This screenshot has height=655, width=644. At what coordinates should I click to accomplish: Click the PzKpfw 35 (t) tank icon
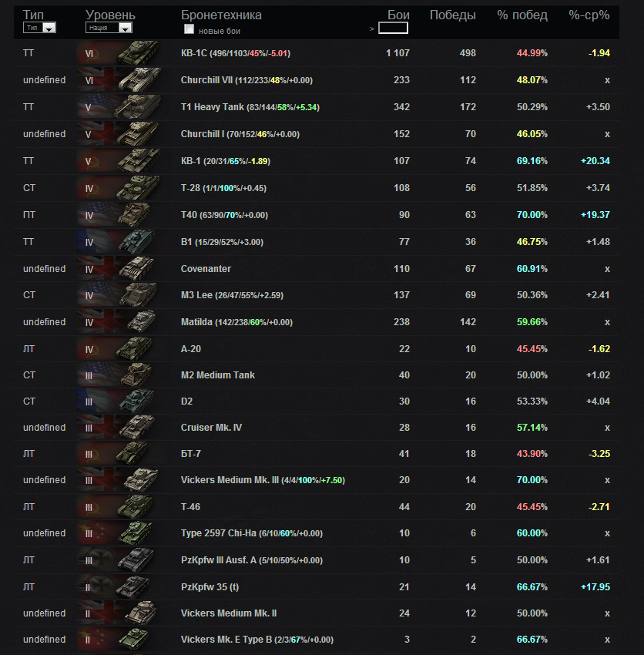(x=132, y=587)
